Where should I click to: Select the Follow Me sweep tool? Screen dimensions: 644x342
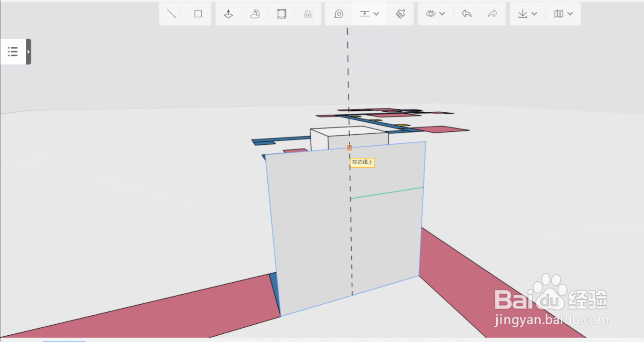tap(255, 14)
